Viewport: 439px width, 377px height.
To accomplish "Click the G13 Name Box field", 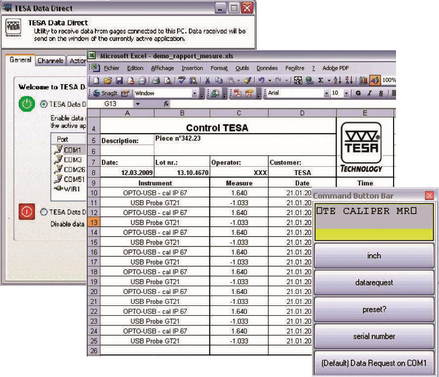I will (x=111, y=104).
